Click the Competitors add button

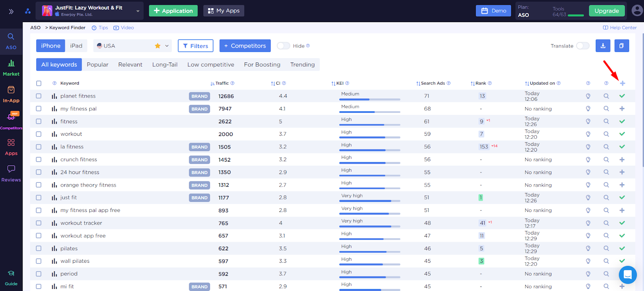click(245, 46)
